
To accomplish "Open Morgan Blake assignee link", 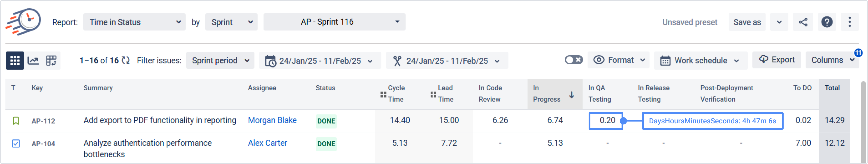I will click(272, 120).
